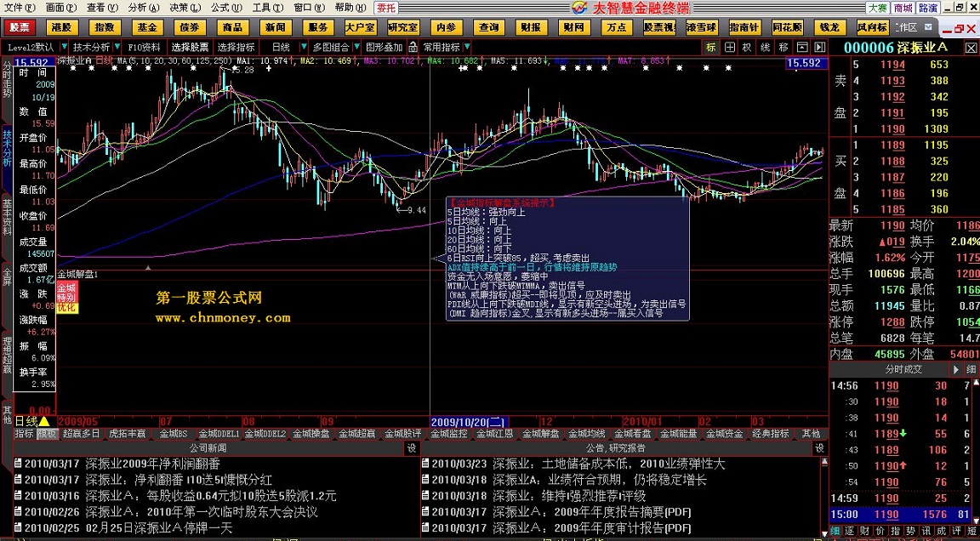Click the 细 button beside 分时成交
Screen dimensions: 980x541
point(971,369)
